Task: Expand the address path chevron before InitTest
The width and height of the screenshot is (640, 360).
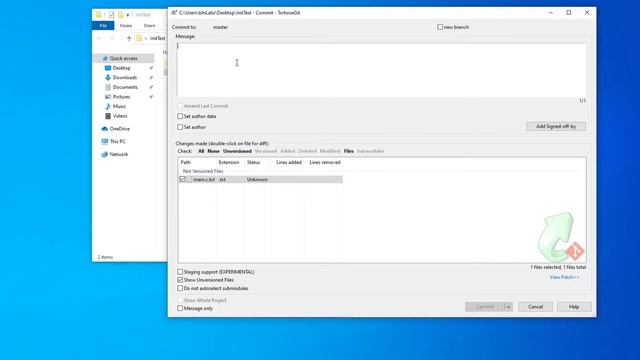Action: coord(145,38)
